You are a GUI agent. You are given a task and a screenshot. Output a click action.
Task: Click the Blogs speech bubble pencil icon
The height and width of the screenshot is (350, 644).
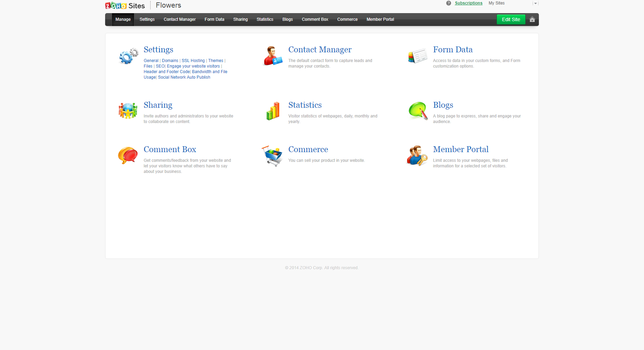(x=418, y=111)
